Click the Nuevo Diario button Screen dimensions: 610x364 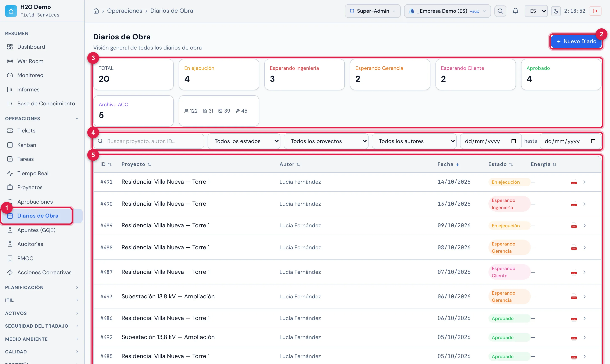click(576, 41)
